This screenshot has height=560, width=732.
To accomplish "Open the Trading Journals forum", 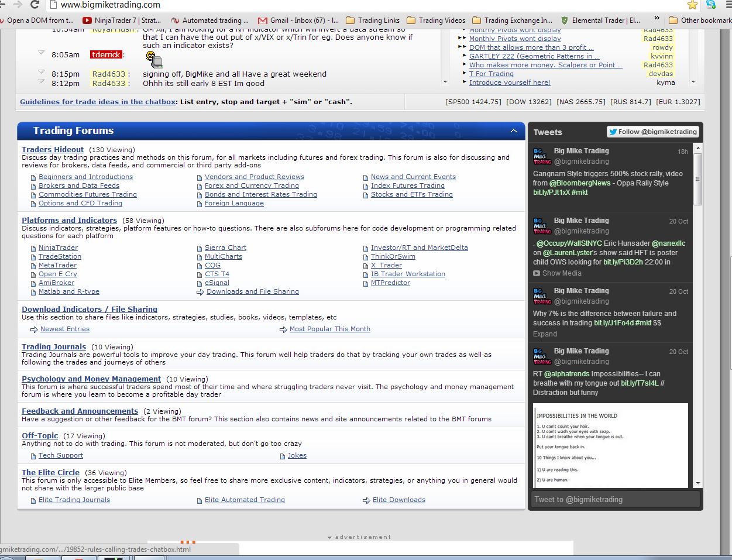I will [x=54, y=347].
